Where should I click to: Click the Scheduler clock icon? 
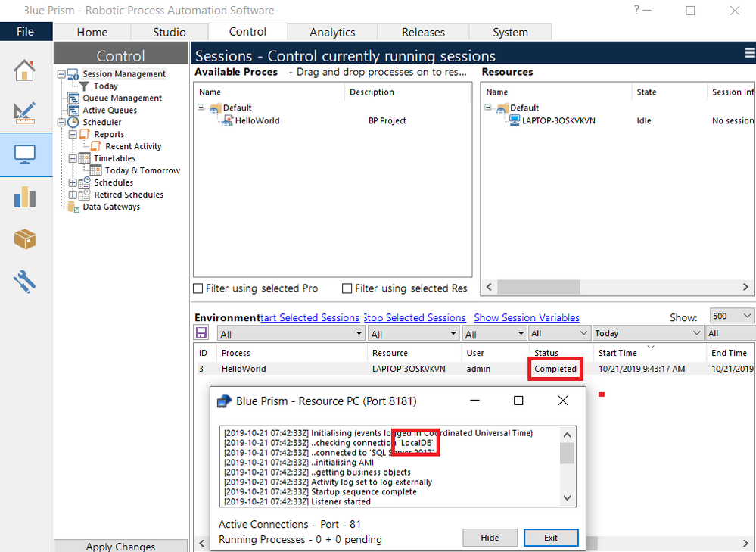pos(73,122)
